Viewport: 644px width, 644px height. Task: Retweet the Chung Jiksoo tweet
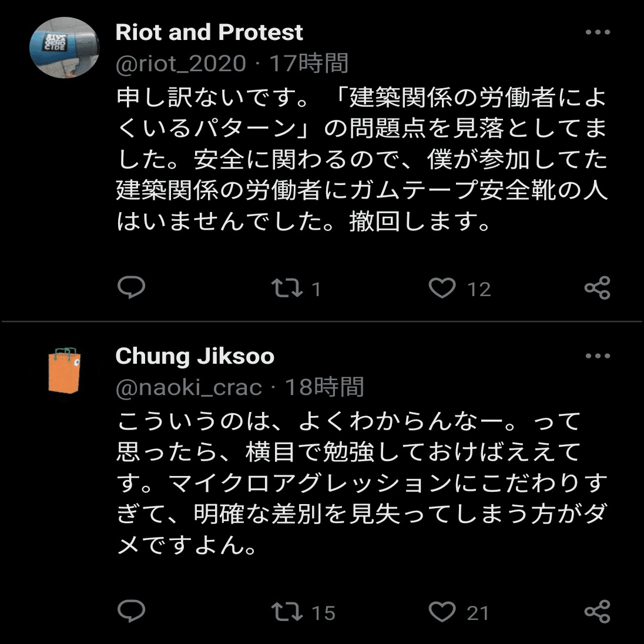point(287,612)
